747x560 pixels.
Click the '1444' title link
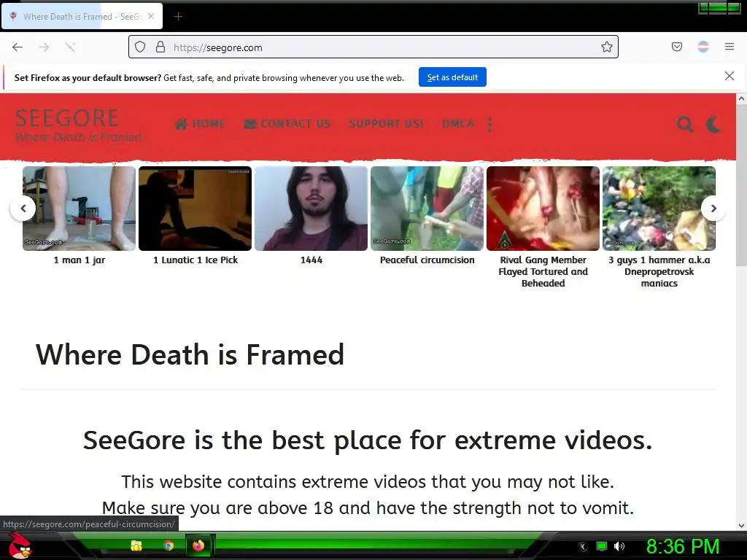click(x=311, y=260)
